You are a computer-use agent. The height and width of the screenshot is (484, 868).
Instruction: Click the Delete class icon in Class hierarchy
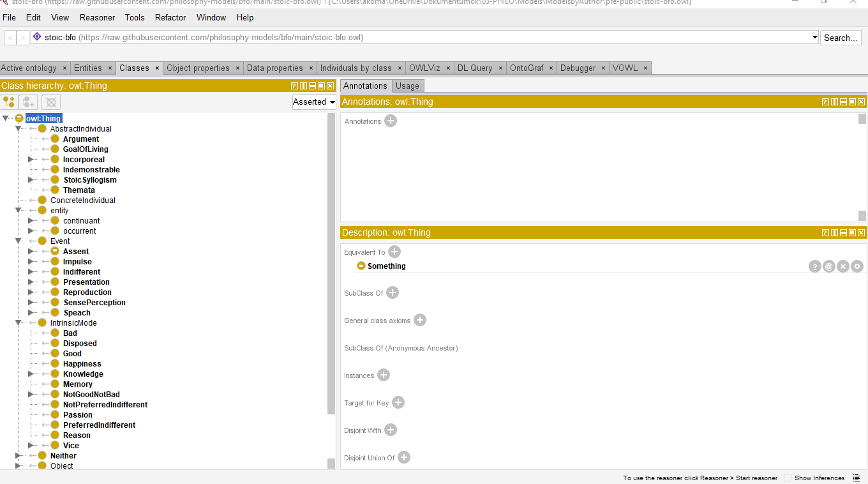51,102
